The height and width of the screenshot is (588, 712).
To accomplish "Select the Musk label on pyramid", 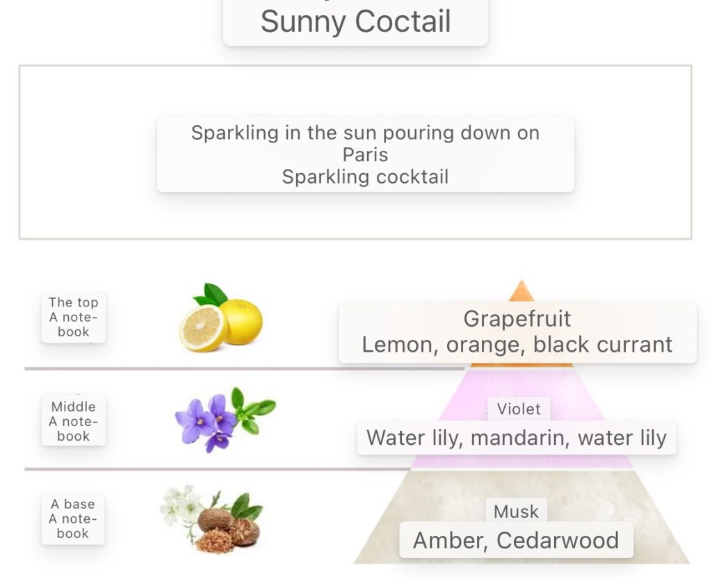I will (516, 512).
